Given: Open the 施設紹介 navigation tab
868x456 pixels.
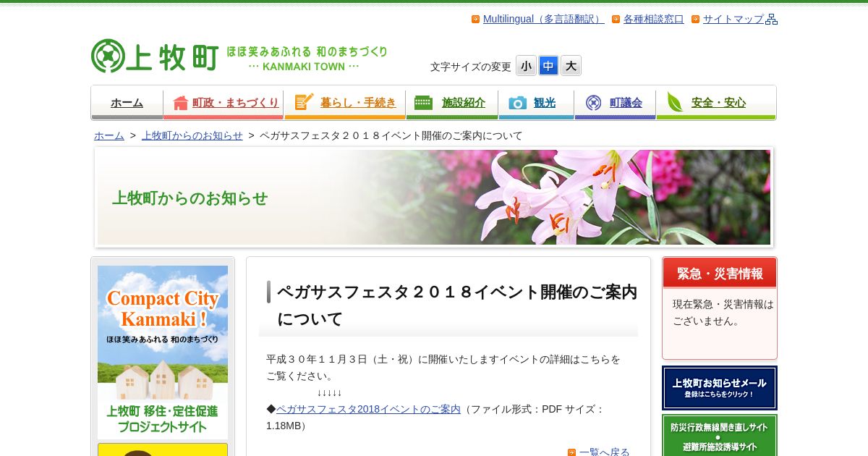Looking at the screenshot, I should click(452, 103).
